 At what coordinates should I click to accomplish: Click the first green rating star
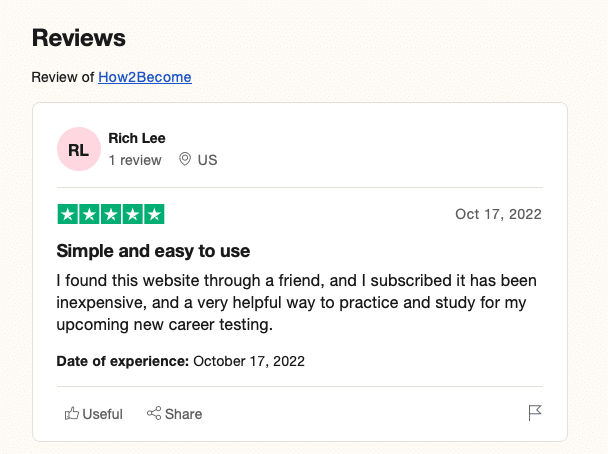[x=67, y=214]
